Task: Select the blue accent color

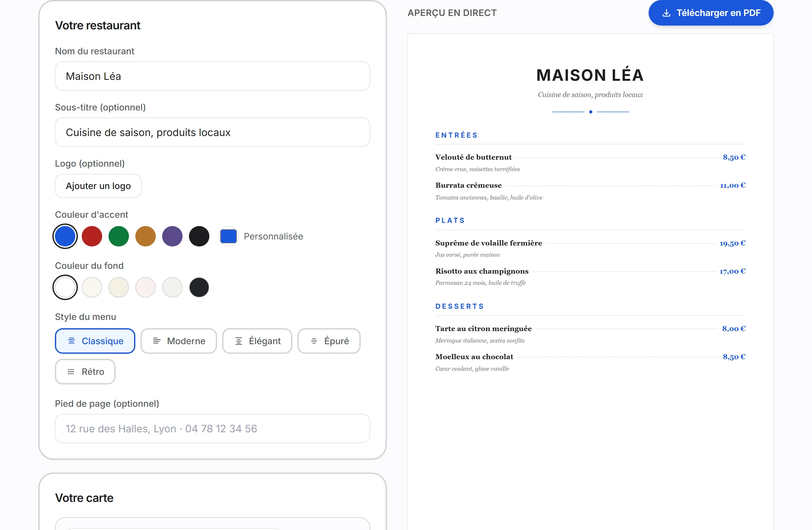Action: tap(65, 236)
